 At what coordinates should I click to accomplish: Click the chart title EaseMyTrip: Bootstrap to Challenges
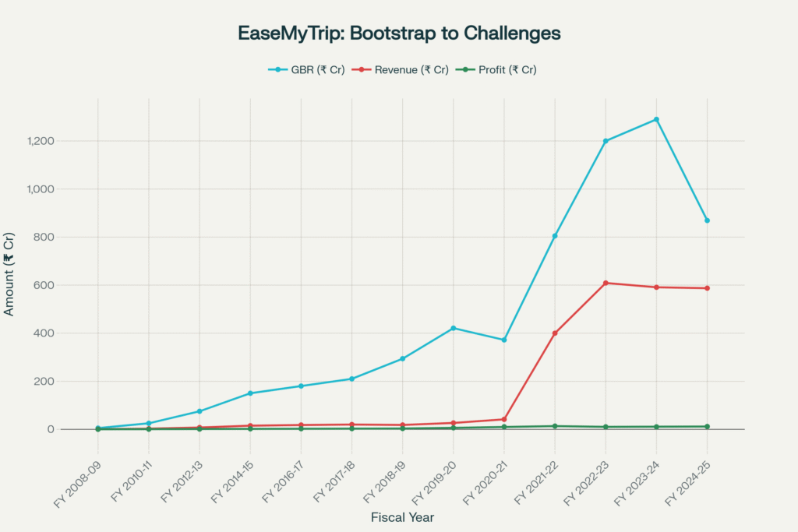[x=399, y=33]
